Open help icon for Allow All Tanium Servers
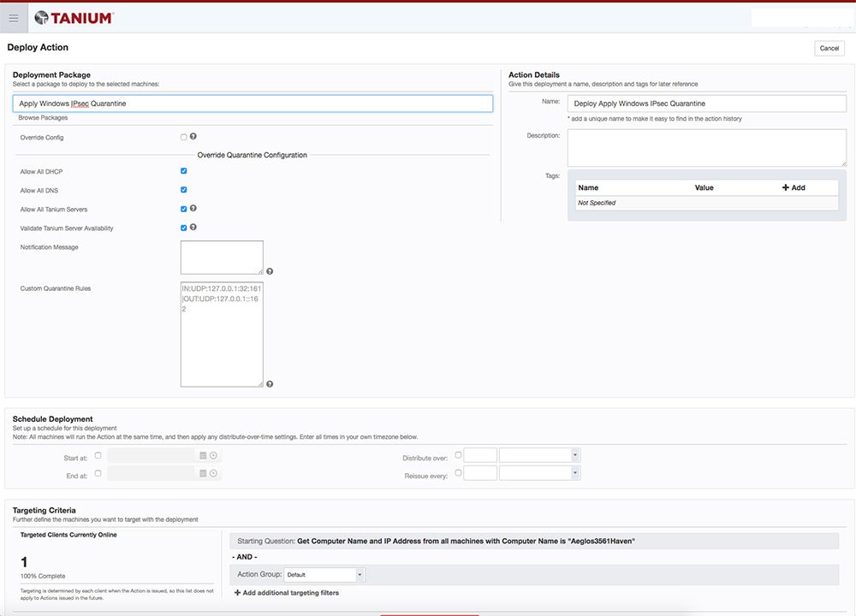Viewport: 856px width, 616px height. pyautogui.click(x=193, y=209)
